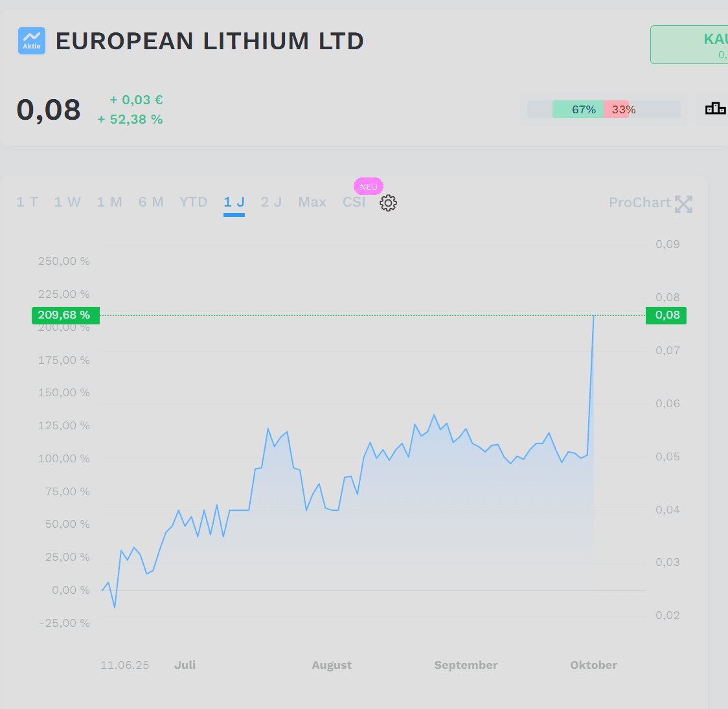Click the green 209,68 % chart marker

pyautogui.click(x=65, y=315)
